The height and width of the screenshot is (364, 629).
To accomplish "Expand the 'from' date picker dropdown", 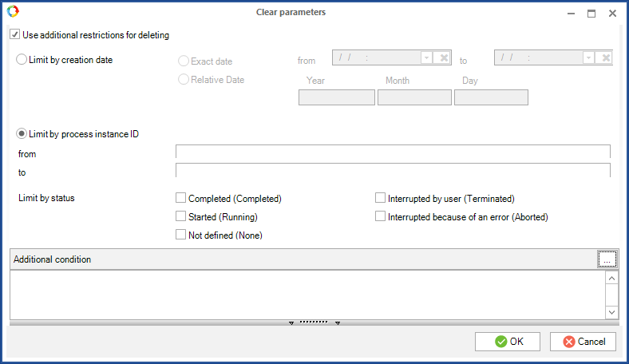I will pos(426,58).
